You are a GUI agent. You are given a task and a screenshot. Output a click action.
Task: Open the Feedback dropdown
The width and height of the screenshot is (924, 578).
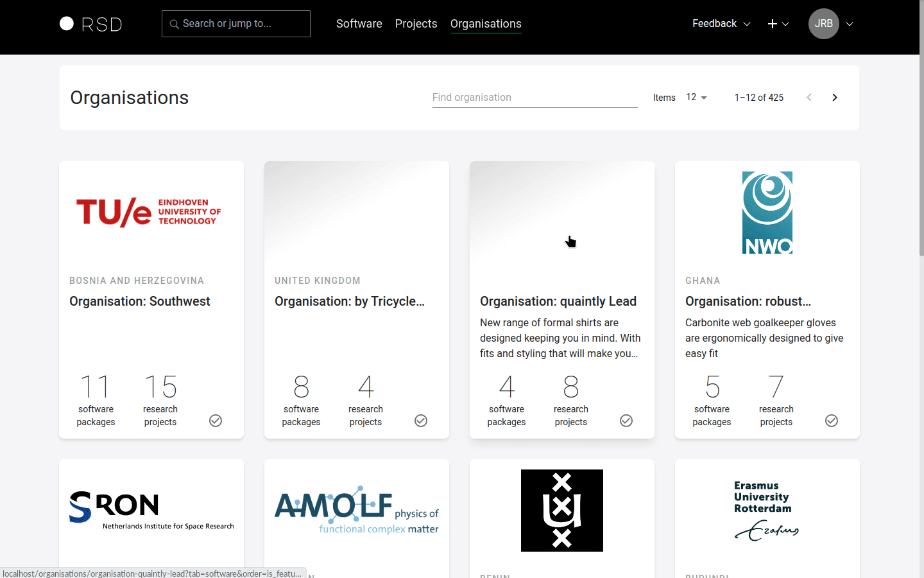tap(721, 24)
